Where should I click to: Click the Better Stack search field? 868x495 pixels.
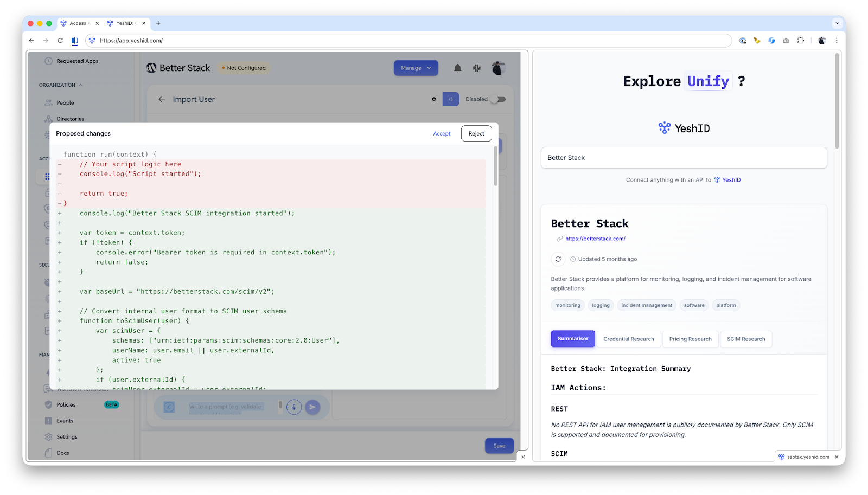point(684,158)
